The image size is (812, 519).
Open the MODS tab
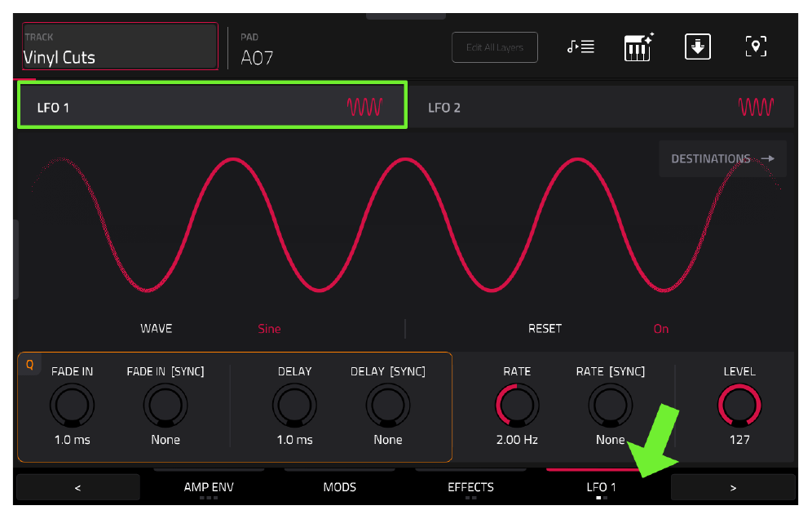pyautogui.click(x=340, y=487)
